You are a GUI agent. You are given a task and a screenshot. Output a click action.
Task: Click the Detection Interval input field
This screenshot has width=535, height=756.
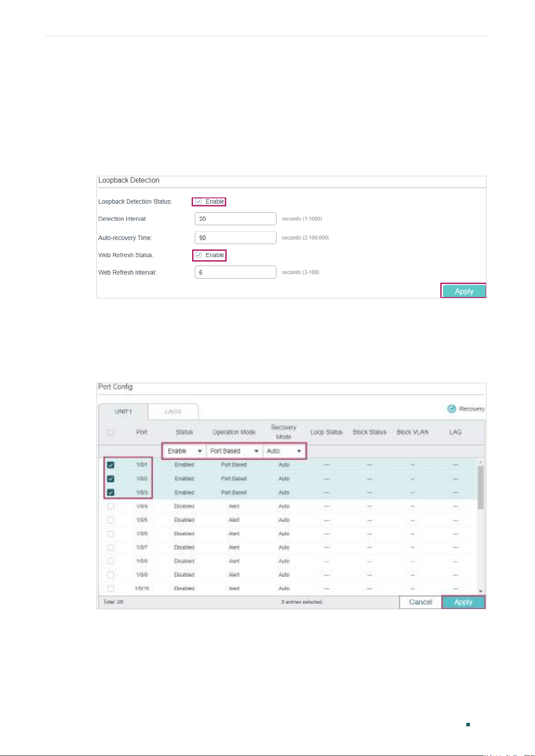click(236, 219)
